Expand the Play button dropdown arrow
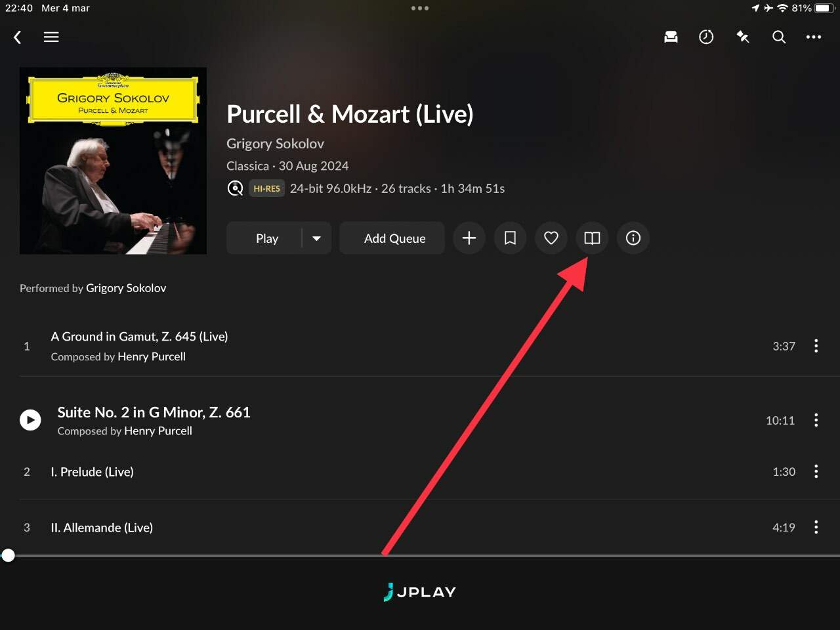 coord(317,238)
